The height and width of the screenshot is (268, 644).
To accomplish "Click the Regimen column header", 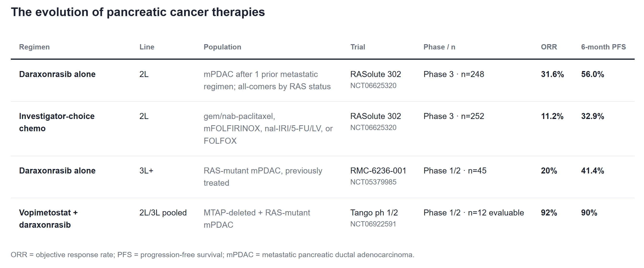I will tap(34, 47).
